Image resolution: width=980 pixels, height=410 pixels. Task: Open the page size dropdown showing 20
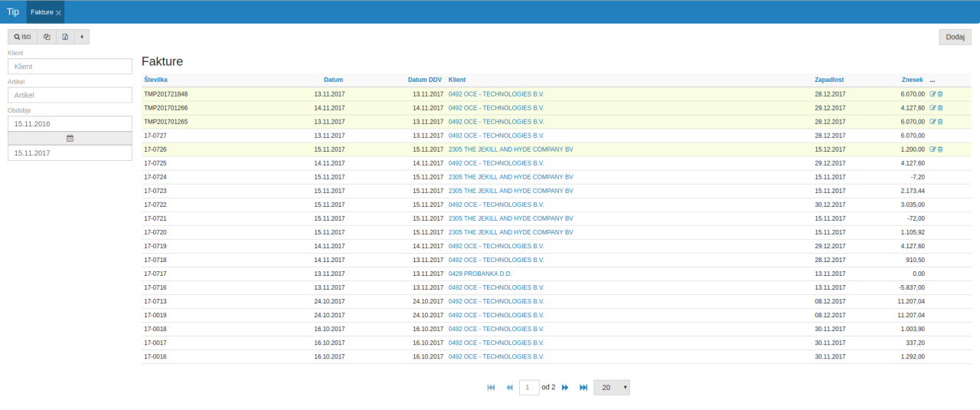(611, 388)
